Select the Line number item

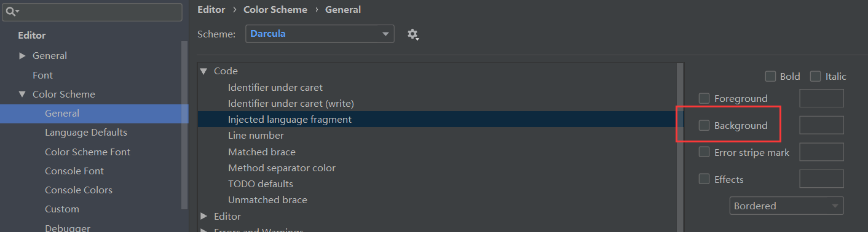tap(256, 135)
